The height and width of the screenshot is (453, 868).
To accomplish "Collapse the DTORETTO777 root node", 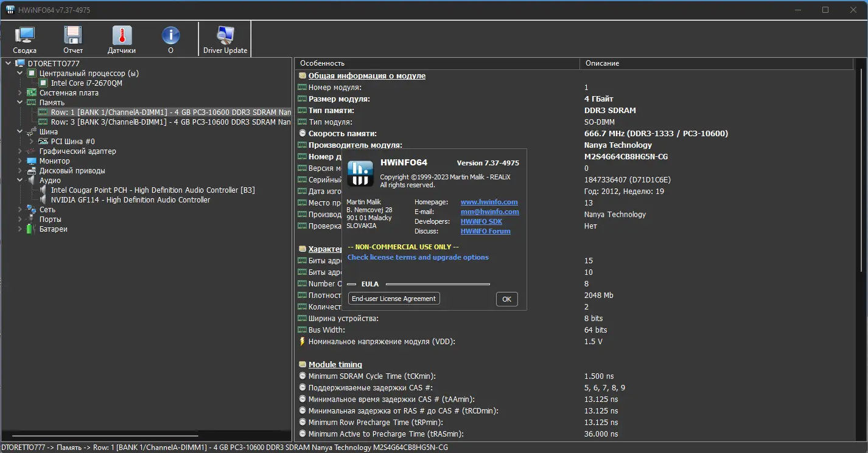I will (x=9, y=63).
